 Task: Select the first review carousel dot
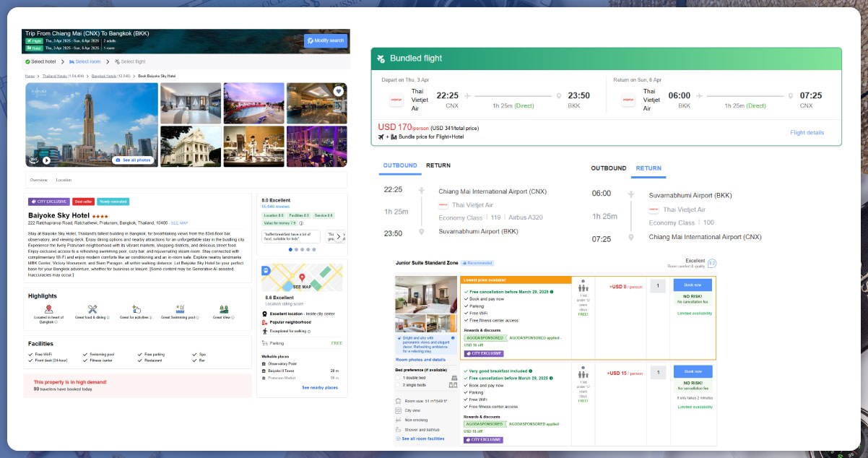click(x=290, y=250)
